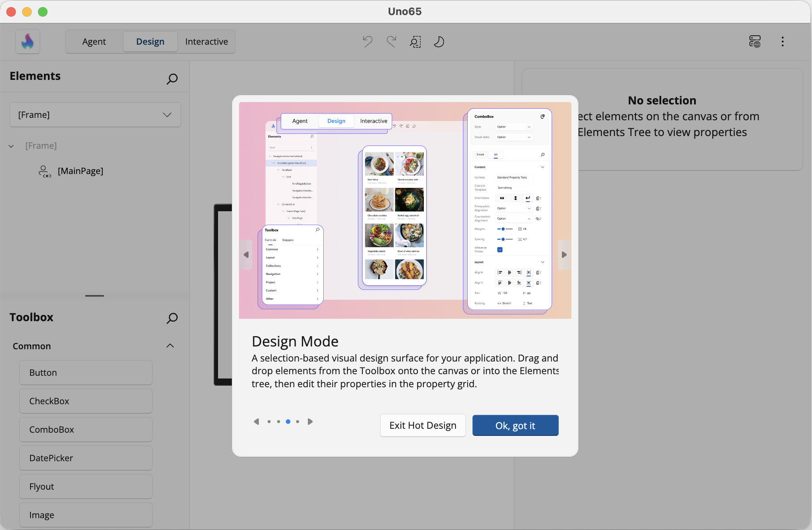Click the redo icon in the toolbar
The width and height of the screenshot is (812, 530).
pyautogui.click(x=391, y=42)
